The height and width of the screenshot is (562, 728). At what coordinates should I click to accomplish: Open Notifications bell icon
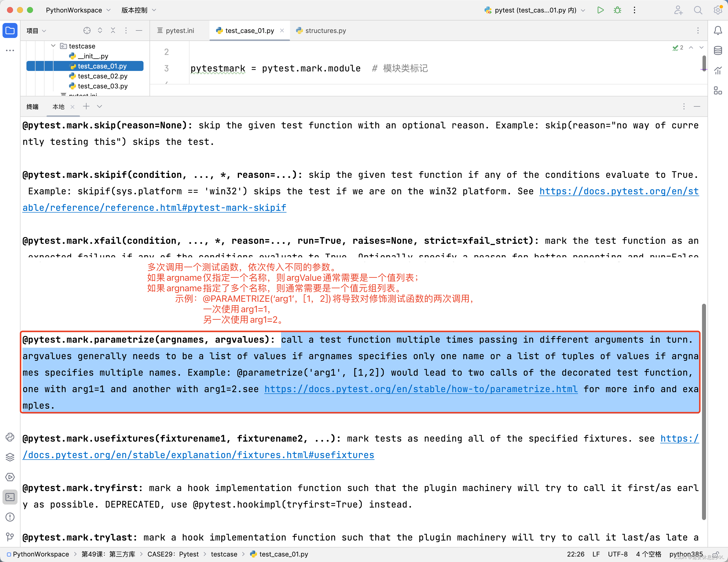point(718,31)
